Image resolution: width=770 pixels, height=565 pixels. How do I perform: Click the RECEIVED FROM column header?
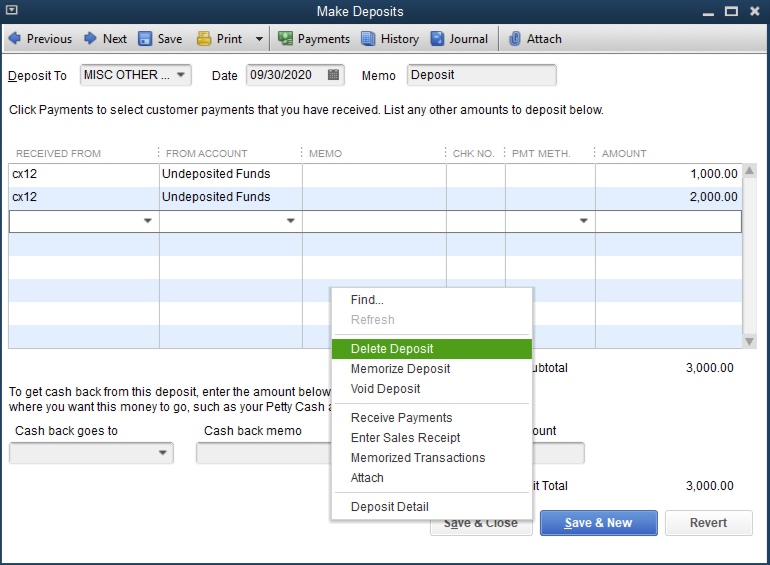pyautogui.click(x=58, y=154)
